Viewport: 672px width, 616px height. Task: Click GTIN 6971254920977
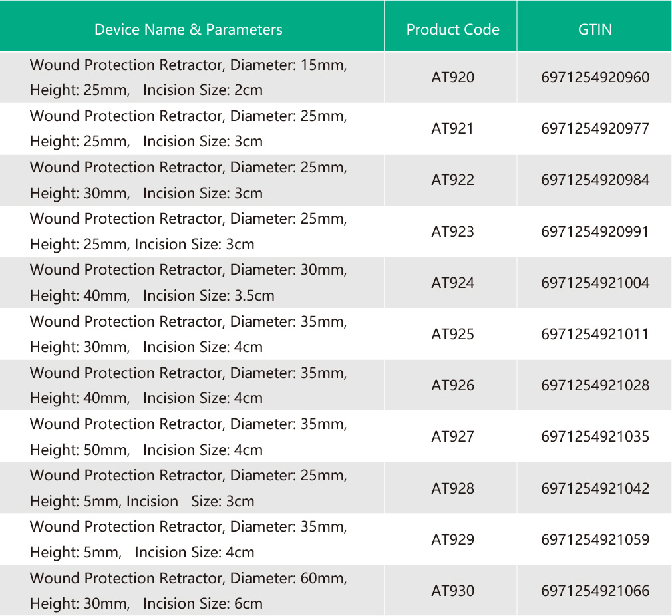595,128
